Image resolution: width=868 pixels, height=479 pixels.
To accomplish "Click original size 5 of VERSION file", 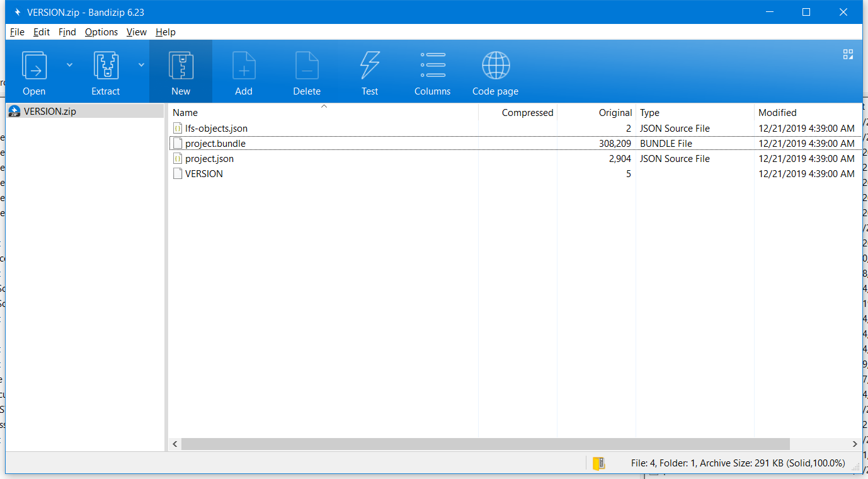I will coord(628,173).
